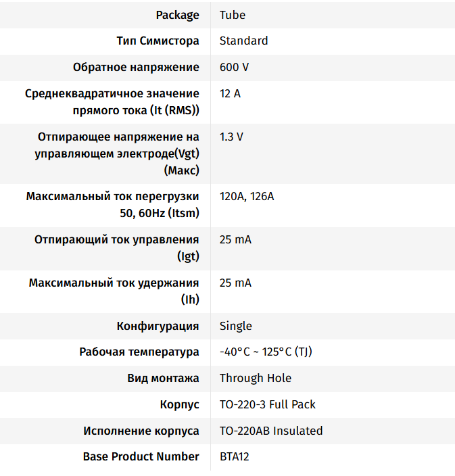The width and height of the screenshot is (455, 476).
Task: Click the "1.3 V" gate voltage value
Action: tap(231, 137)
